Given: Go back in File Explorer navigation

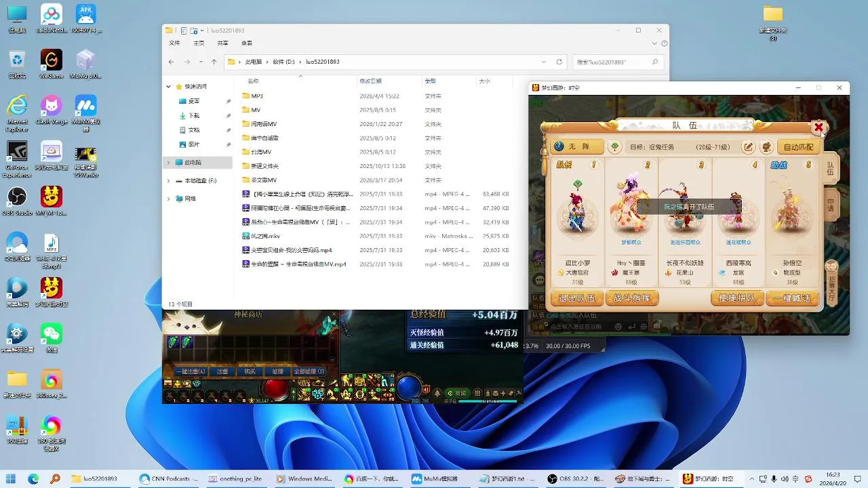Looking at the screenshot, I should (172, 62).
